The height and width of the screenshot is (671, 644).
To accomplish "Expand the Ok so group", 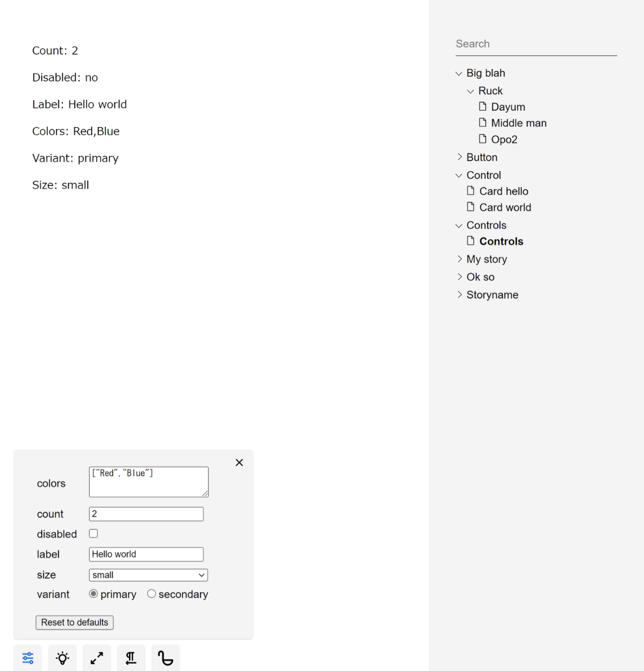I will 475,277.
